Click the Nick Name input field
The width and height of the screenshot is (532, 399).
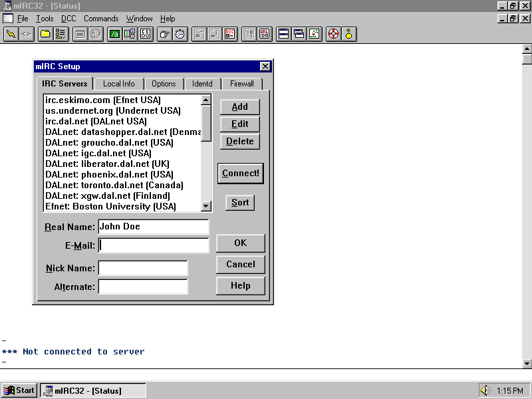[143, 268]
